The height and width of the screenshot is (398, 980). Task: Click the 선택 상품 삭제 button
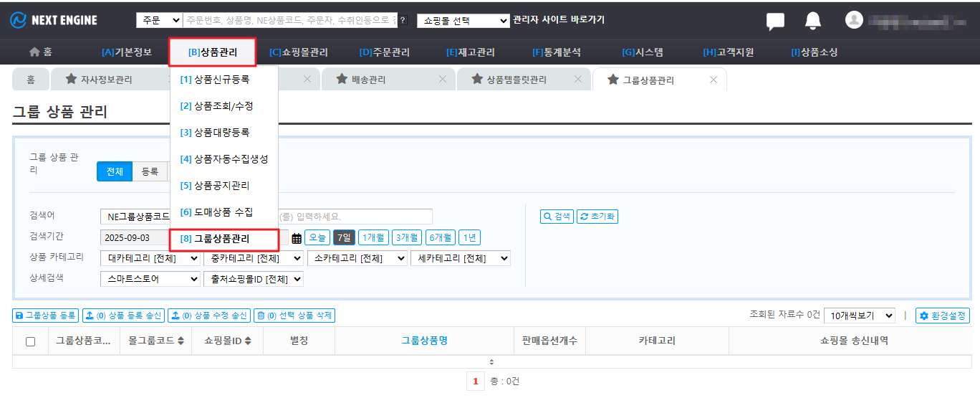click(x=294, y=316)
